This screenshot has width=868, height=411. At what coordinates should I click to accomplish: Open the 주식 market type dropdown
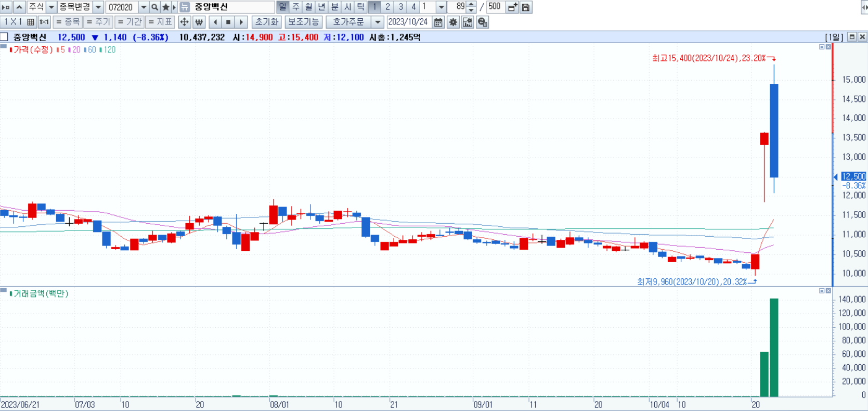pyautogui.click(x=51, y=7)
